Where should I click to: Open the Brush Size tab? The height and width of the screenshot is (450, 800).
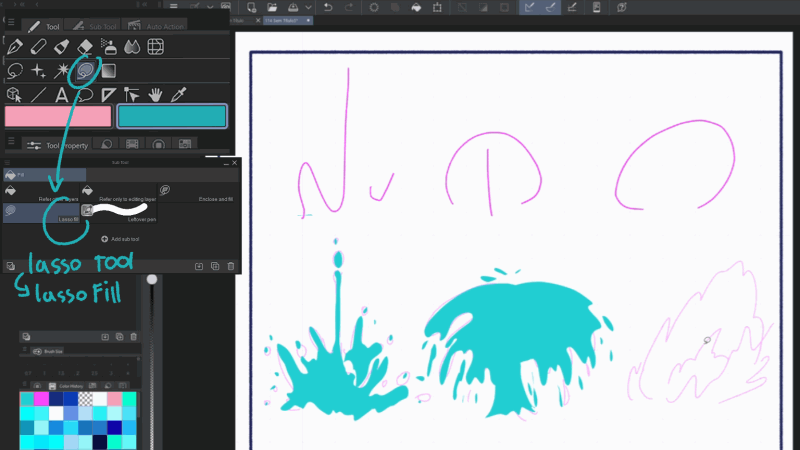point(48,352)
